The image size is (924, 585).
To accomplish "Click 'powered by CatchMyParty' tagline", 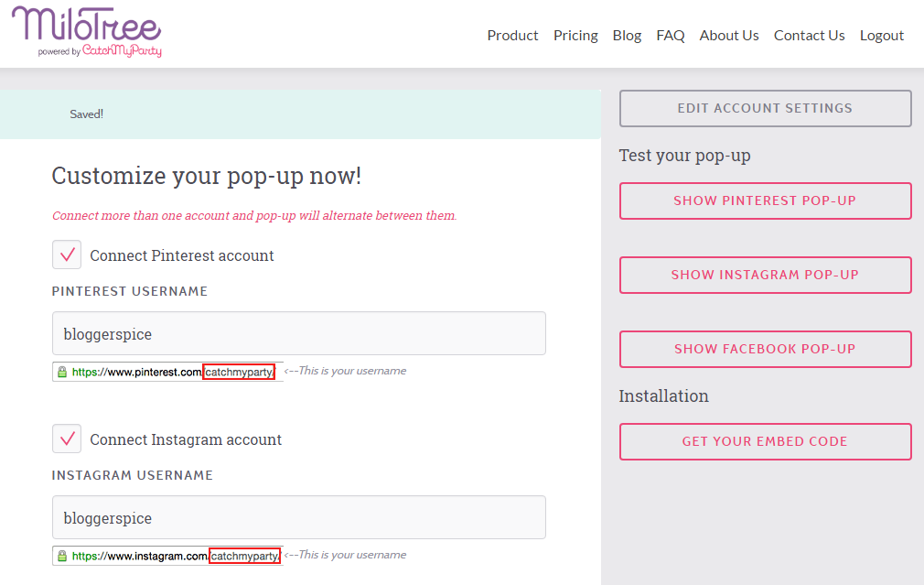I will pos(100,50).
